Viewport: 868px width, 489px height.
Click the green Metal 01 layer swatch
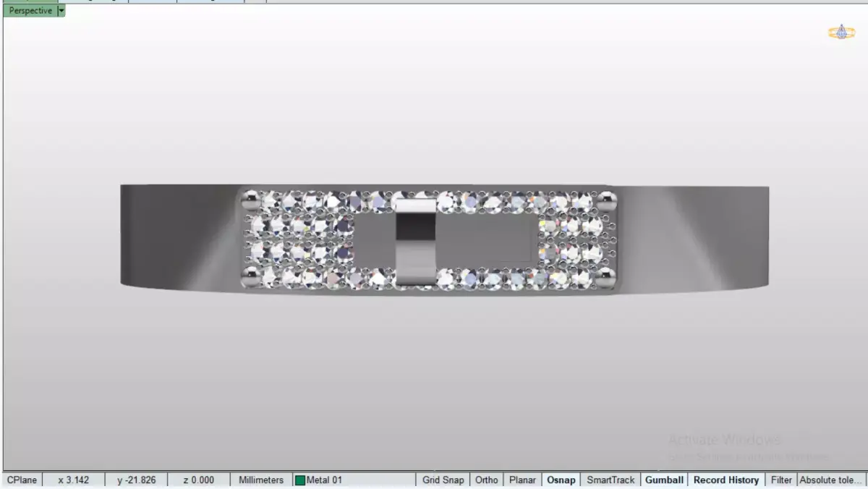pyautogui.click(x=300, y=480)
